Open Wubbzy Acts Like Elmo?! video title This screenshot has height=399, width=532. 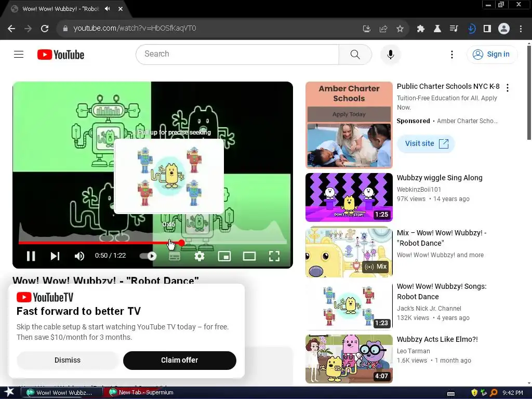pyautogui.click(x=437, y=339)
